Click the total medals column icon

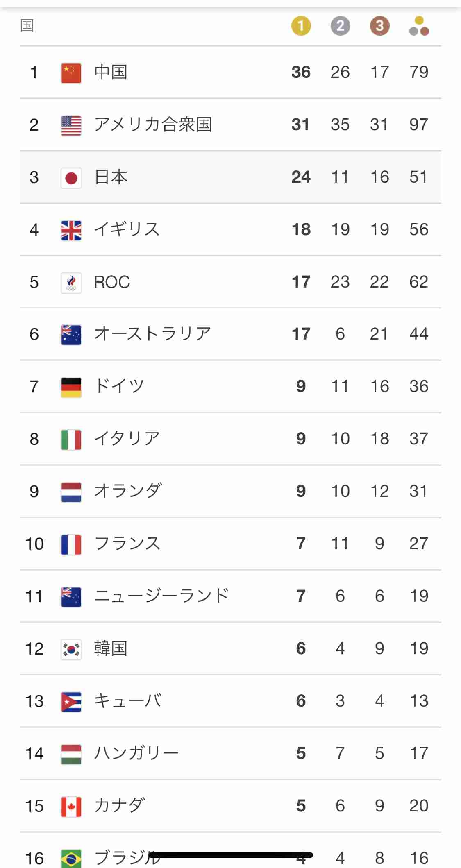[419, 26]
